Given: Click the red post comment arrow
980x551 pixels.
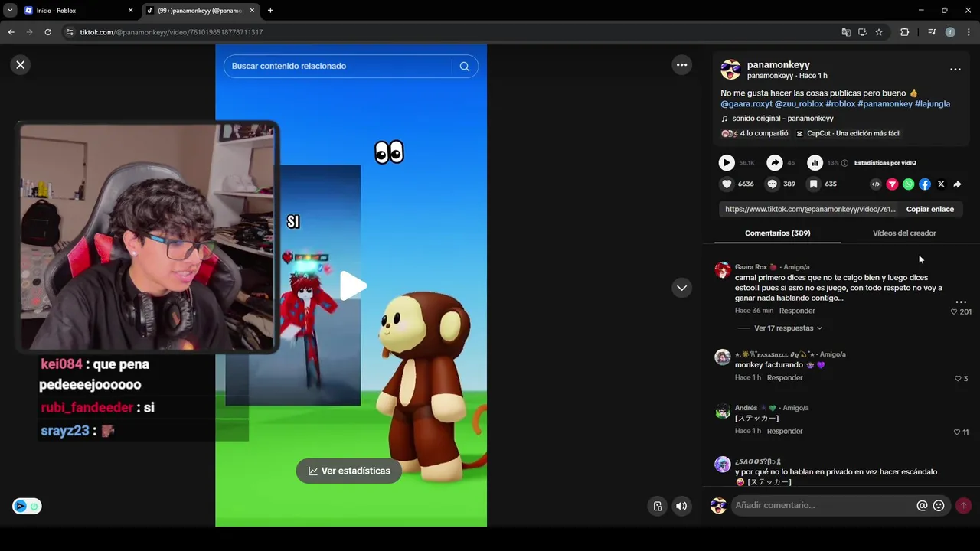Looking at the screenshot, I should click(963, 506).
